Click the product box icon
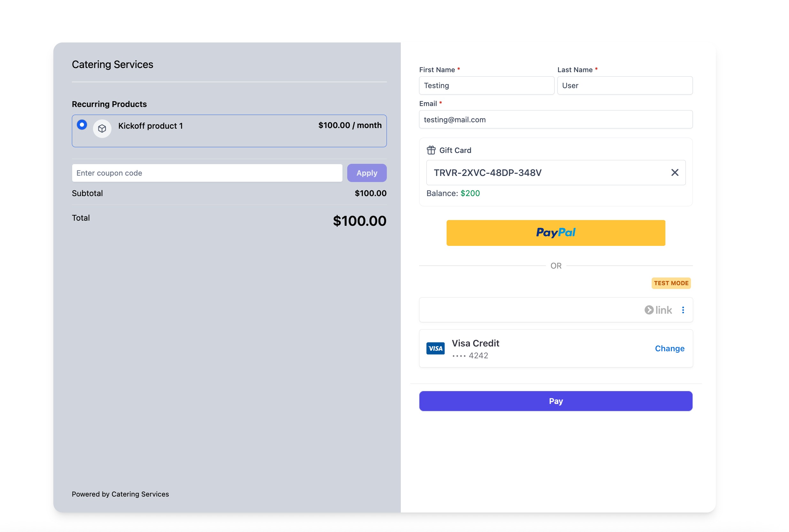This screenshot has width=789, height=532. (102, 129)
